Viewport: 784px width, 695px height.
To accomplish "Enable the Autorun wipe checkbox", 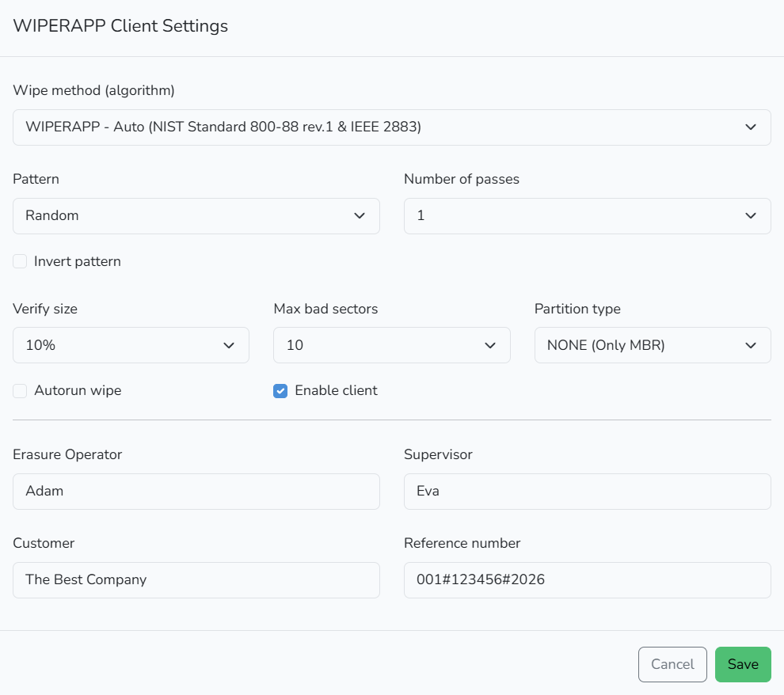I will click(x=20, y=390).
